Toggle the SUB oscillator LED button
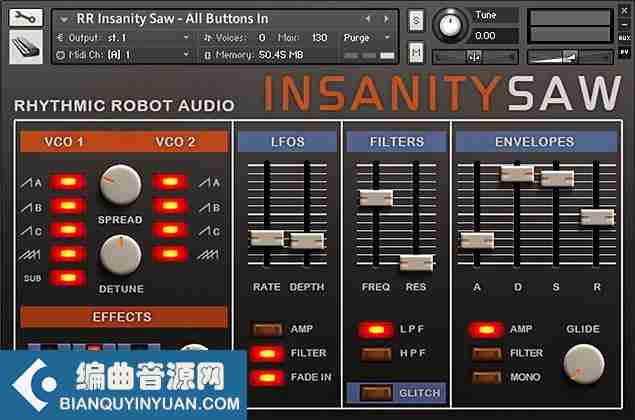 click(68, 278)
